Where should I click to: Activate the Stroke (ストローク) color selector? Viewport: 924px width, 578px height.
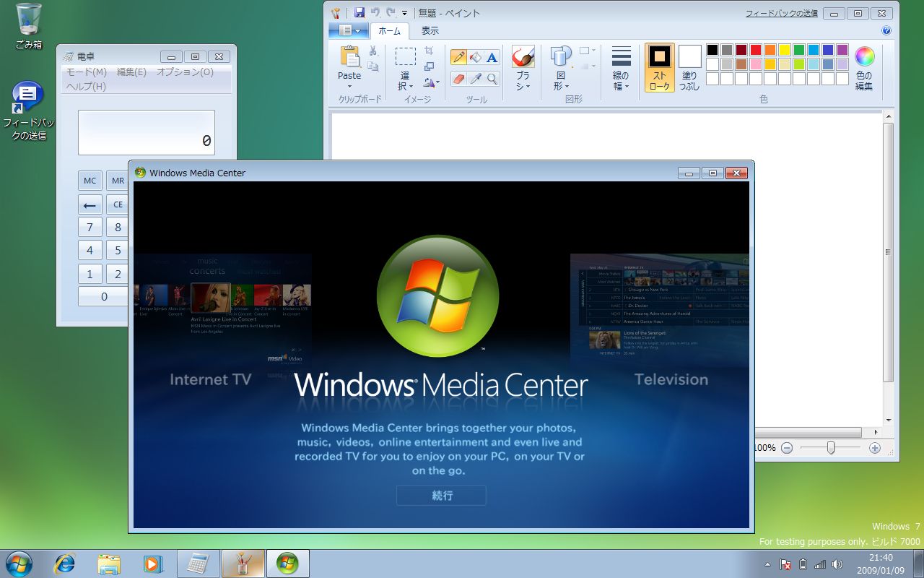[659, 67]
